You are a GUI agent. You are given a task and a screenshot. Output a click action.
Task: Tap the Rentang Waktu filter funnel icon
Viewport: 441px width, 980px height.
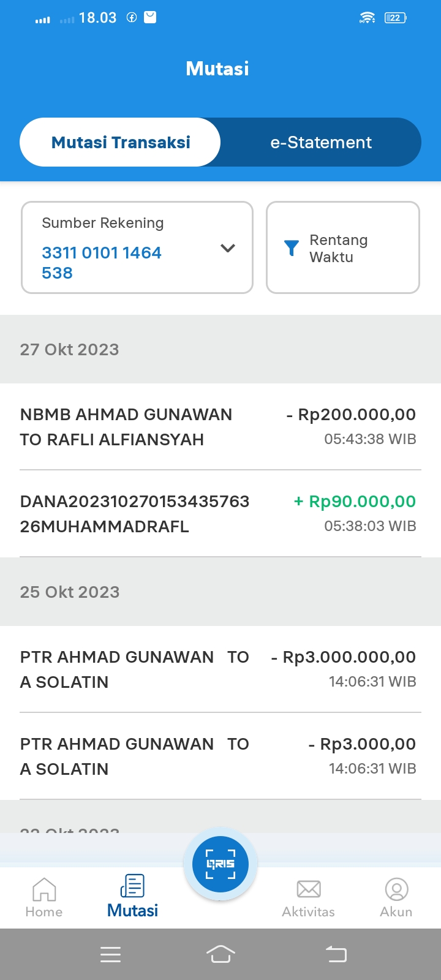coord(292,248)
